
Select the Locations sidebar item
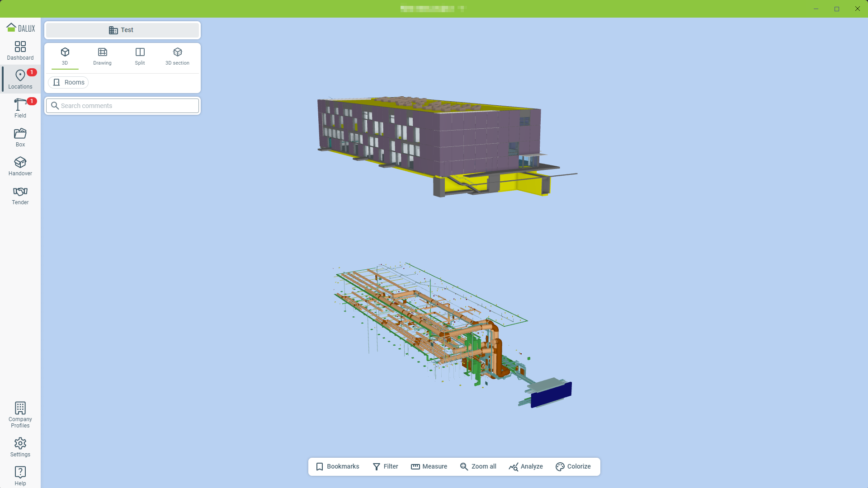(x=20, y=79)
